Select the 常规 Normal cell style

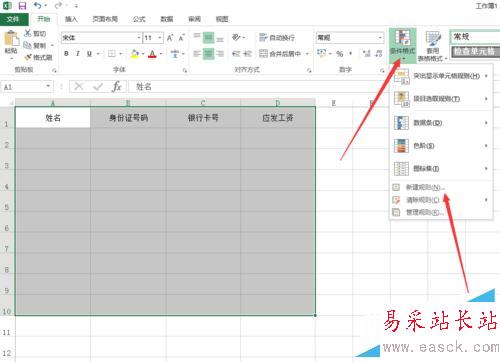475,36
